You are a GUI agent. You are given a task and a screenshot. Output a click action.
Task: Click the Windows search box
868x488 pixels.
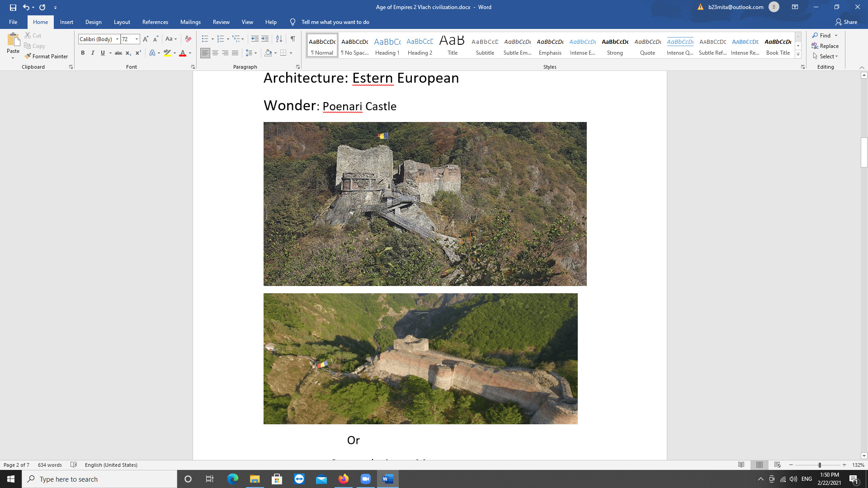point(99,479)
